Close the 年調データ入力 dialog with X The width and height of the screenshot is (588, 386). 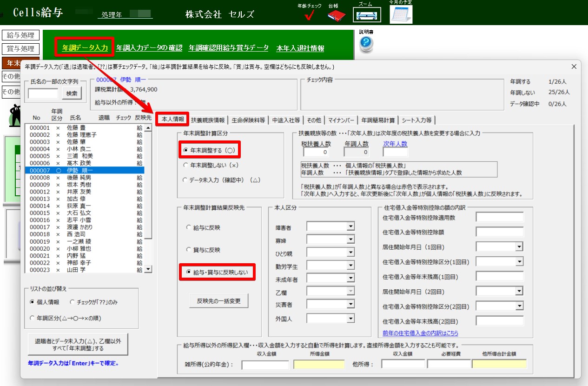click(x=573, y=67)
